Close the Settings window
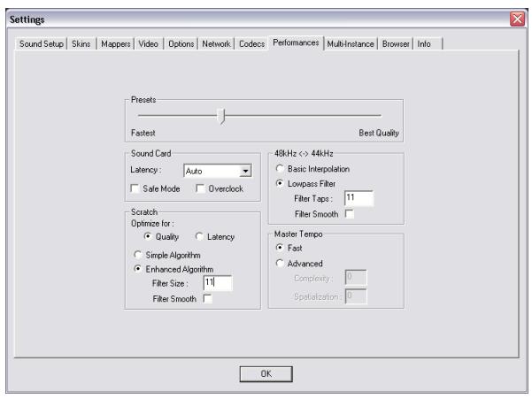This screenshot has width=532, height=399. (518, 19)
